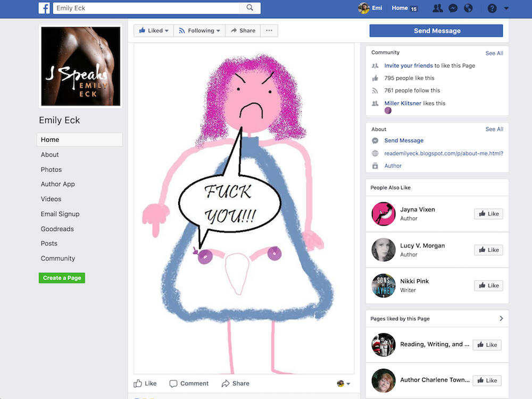532x399 pixels.
Task: Click '795 people like this' text
Action: 409,78
